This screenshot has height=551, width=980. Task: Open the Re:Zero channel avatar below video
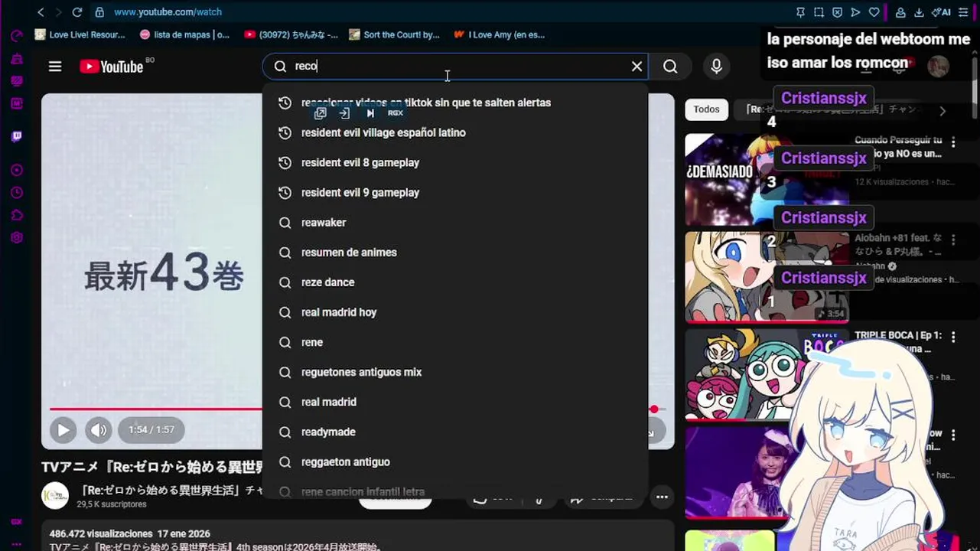(x=55, y=496)
